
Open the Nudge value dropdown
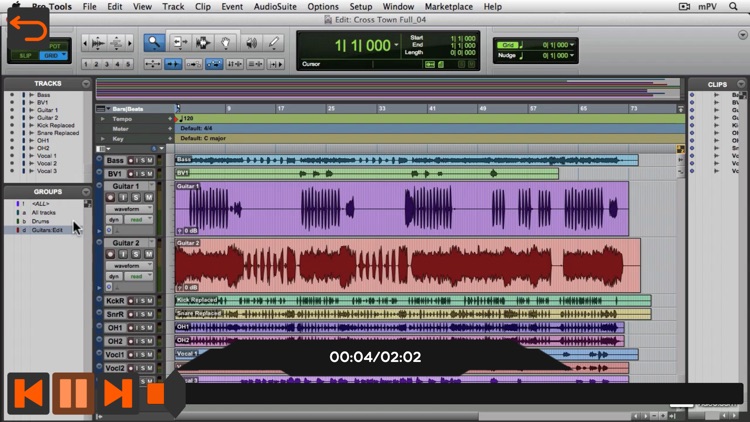572,55
